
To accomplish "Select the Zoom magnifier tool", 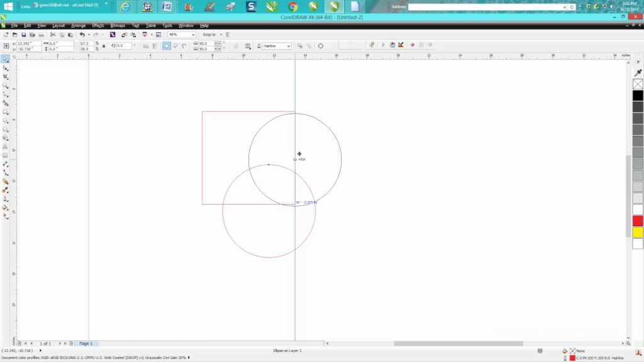I will click(x=5, y=85).
